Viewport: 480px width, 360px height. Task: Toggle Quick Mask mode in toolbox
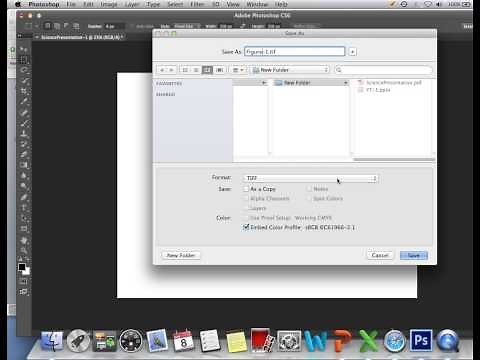tap(24, 282)
